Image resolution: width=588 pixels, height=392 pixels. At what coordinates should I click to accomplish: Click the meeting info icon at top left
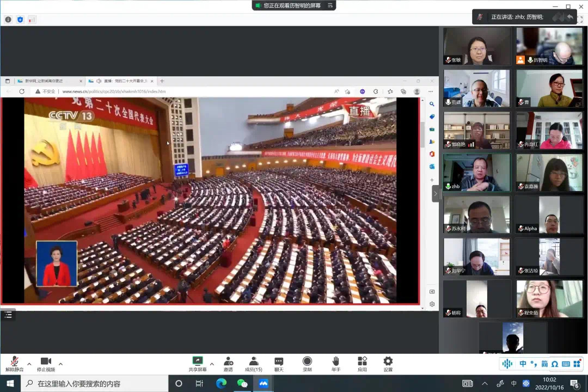click(8, 20)
